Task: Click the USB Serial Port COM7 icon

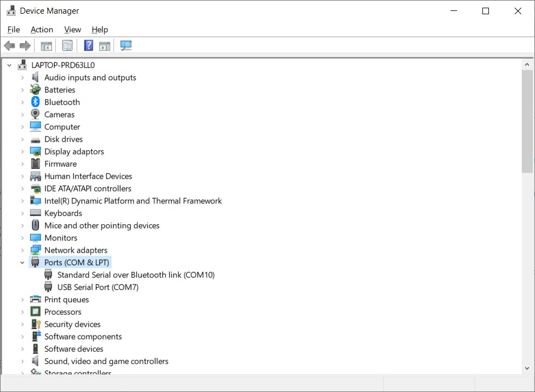Action: [48, 287]
